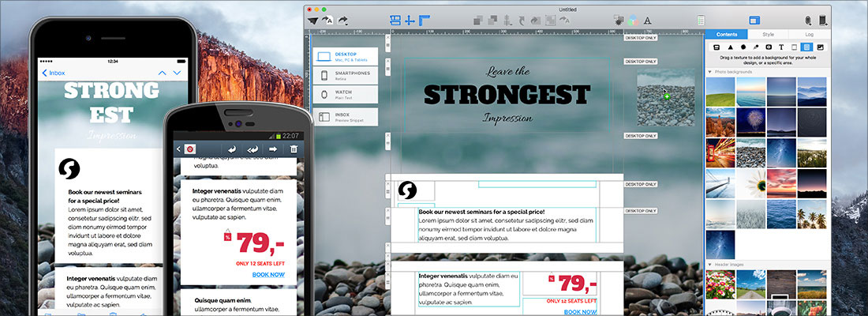The image size is (868, 316).
Task: Choose the triangle shape icon in Contents
Action: (x=730, y=47)
